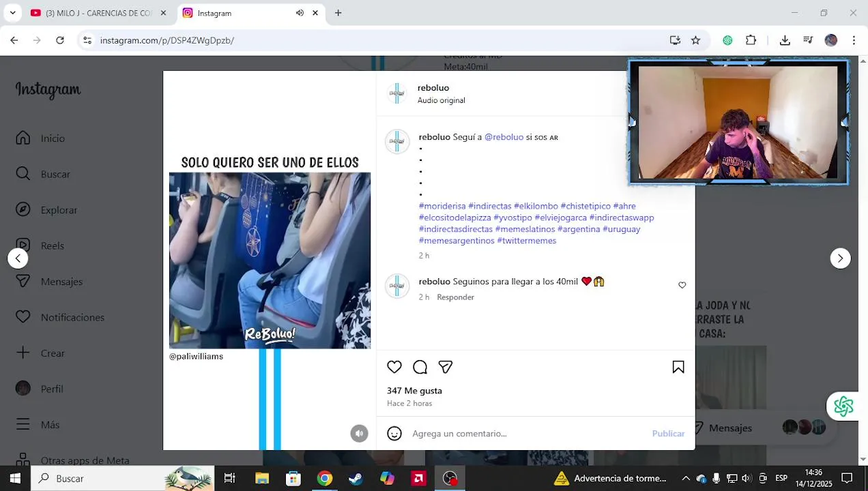Open the install app icon in address bar
868x491 pixels.
[675, 40]
